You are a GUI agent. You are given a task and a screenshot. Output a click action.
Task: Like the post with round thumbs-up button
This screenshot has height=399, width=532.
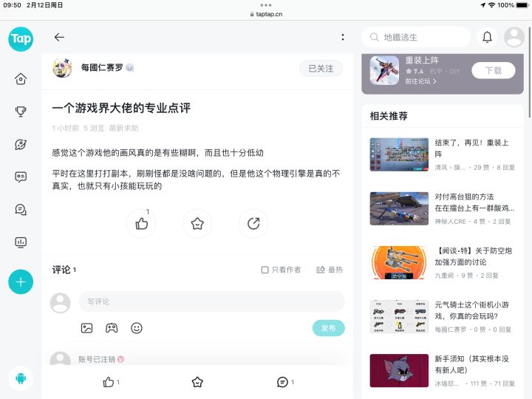coord(141,224)
